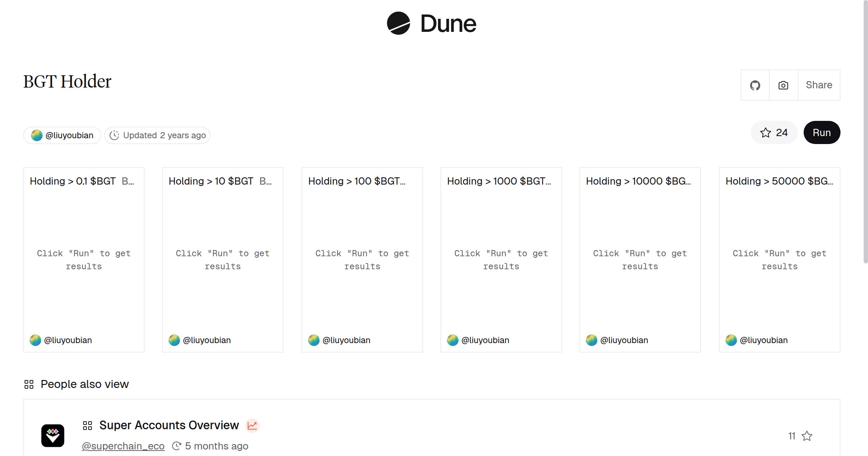
Task: Open Holding > 0.1 $BGT widget title
Action: coord(73,181)
